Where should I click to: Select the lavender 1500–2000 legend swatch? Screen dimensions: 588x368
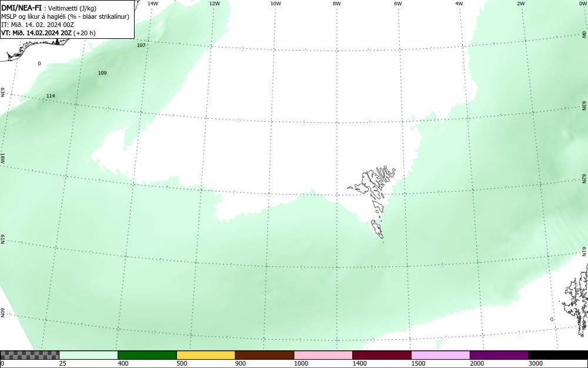pyautogui.click(x=440, y=355)
